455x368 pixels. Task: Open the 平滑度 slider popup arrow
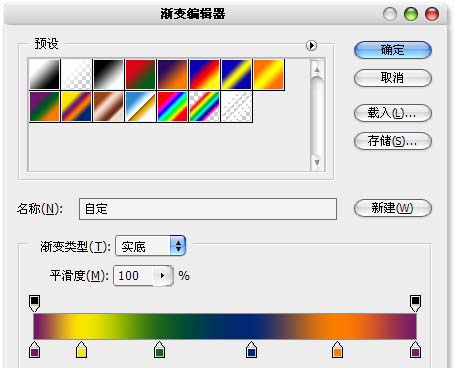click(x=163, y=276)
